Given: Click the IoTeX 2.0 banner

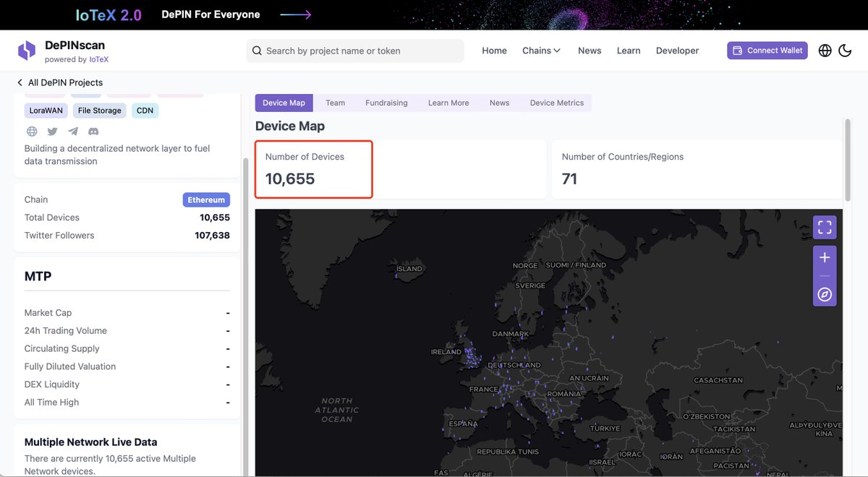Looking at the screenshot, I should click(x=109, y=14).
